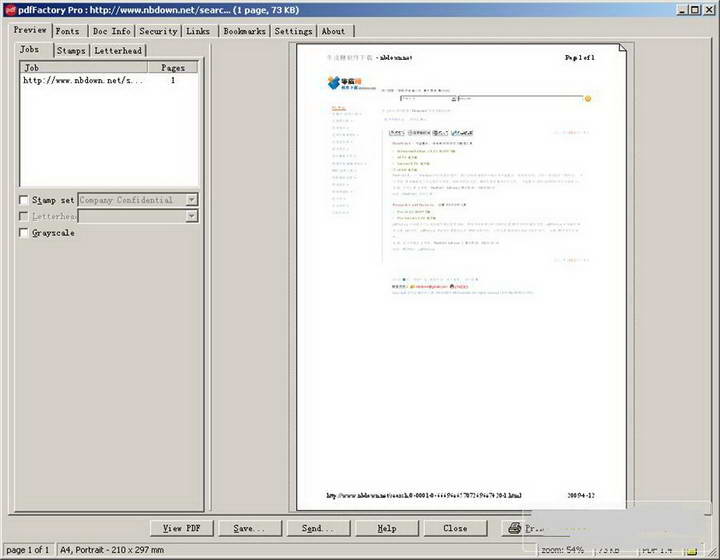Click the Send button
Image resolution: width=720 pixels, height=560 pixels.
[318, 528]
